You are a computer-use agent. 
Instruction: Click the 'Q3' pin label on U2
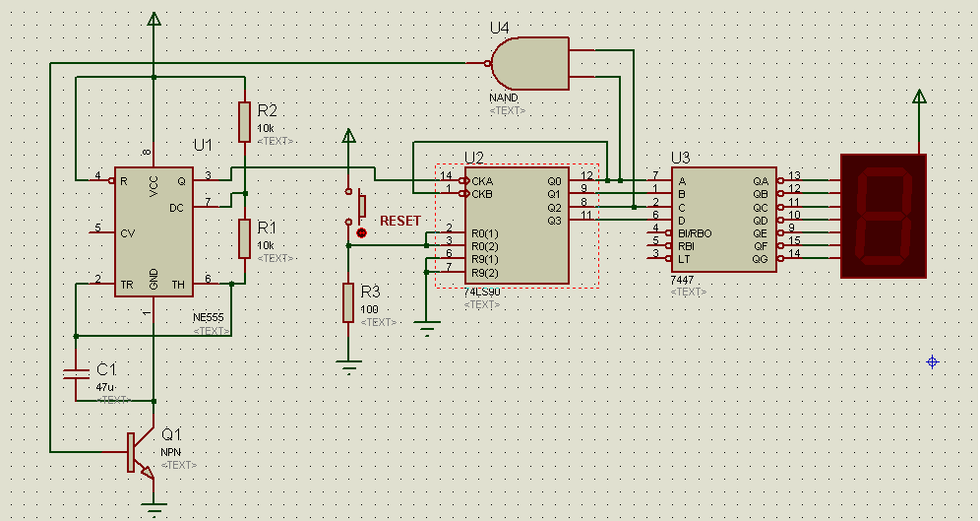point(554,221)
